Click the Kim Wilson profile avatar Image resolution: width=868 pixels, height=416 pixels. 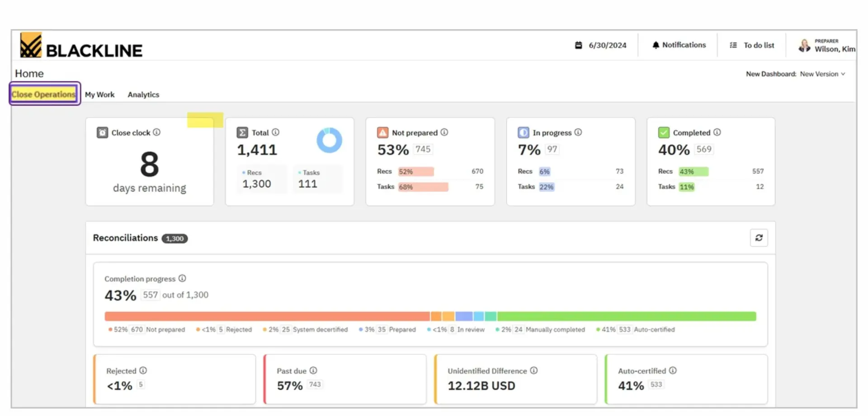(x=804, y=46)
